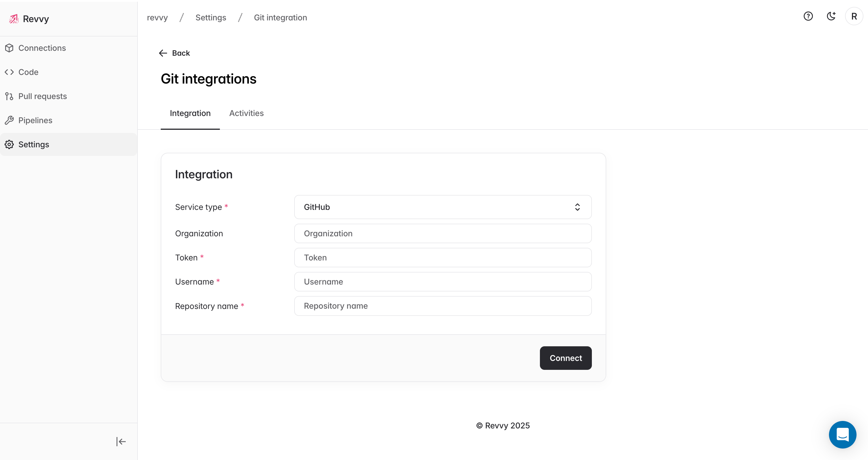
Task: Open the help question mark icon
Action: pos(808,16)
